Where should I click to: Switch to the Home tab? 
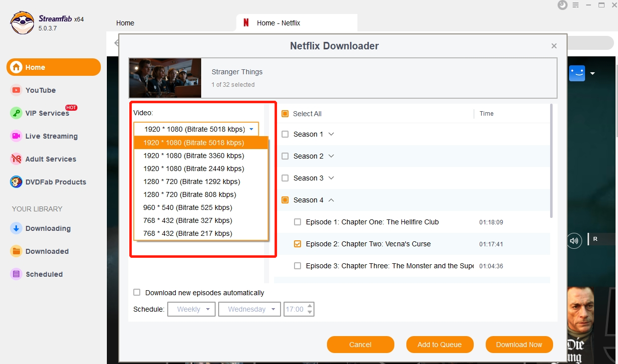click(x=125, y=23)
